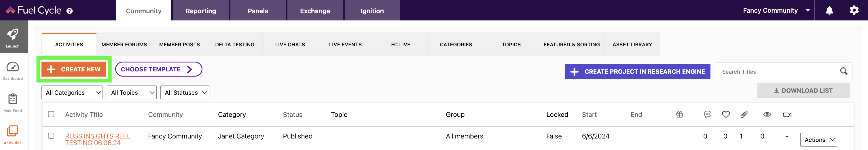Viewport: 868px width, 150px height.
Task: Check the RUSS INSIGHTS REEL row checkbox
Action: [x=51, y=136]
